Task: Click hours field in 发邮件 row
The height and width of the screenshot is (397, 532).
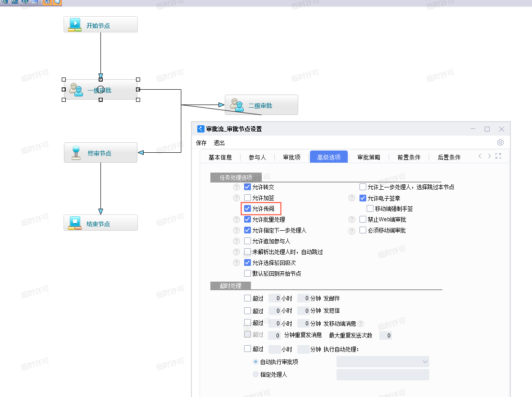Action: 274,298
